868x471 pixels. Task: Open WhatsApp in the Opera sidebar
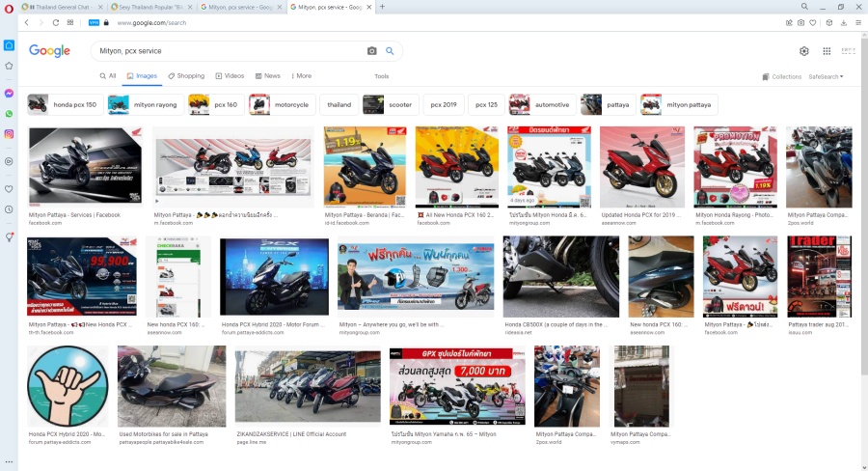click(9, 114)
